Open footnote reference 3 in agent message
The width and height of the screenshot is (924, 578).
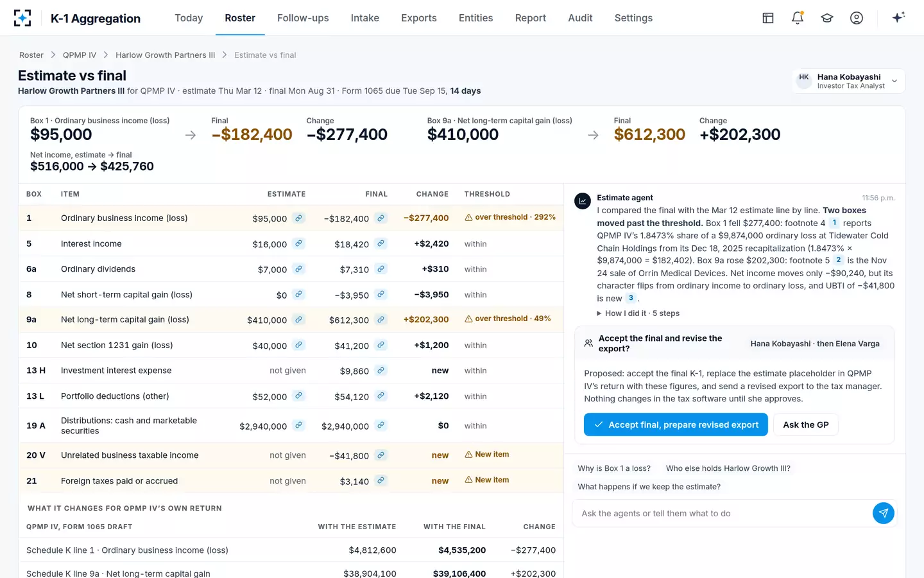[631, 298]
